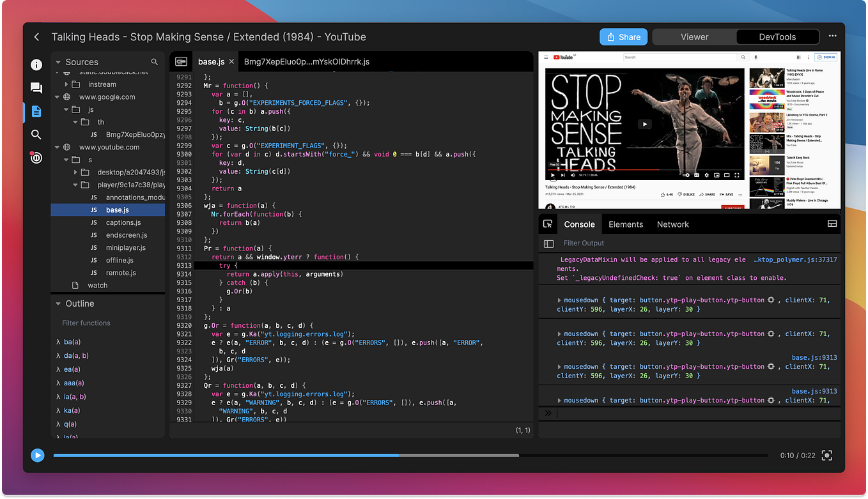The image size is (868, 499).
Task: Keep DevTools mode active by clicking DevTools
Action: [x=777, y=36]
